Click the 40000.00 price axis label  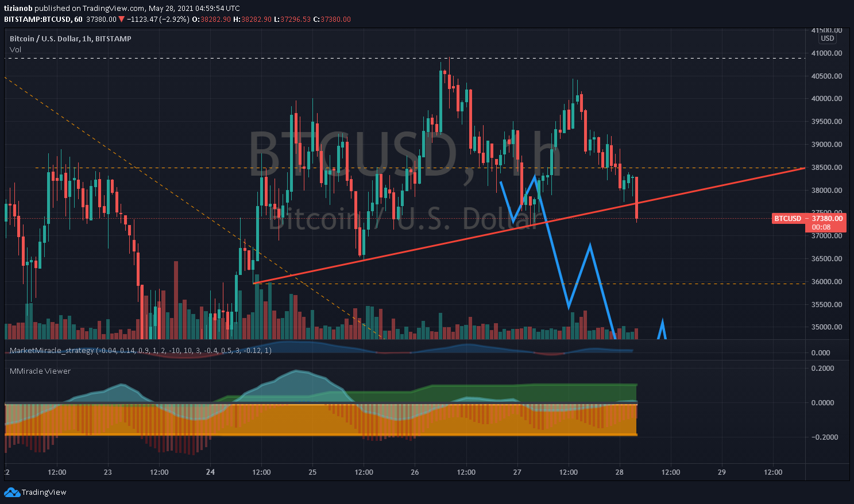coord(826,99)
